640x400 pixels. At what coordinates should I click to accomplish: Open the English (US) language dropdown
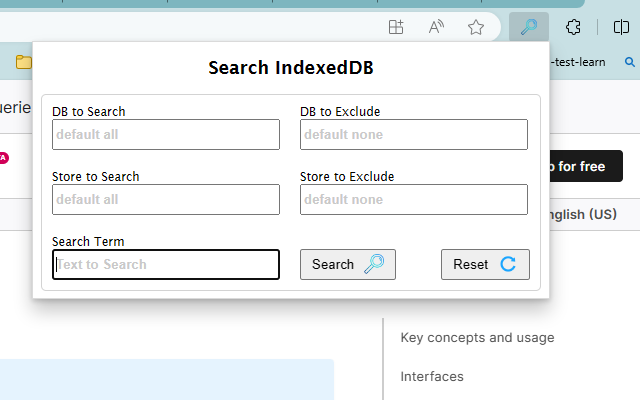pyautogui.click(x=580, y=214)
